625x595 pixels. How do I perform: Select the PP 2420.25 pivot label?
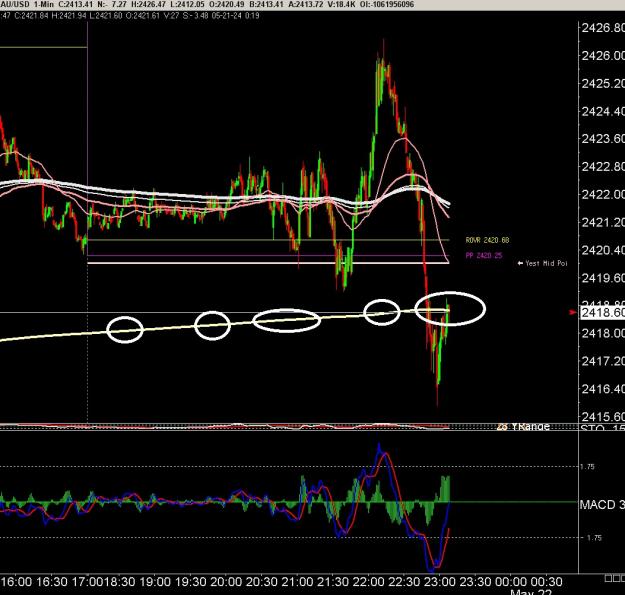click(484, 255)
